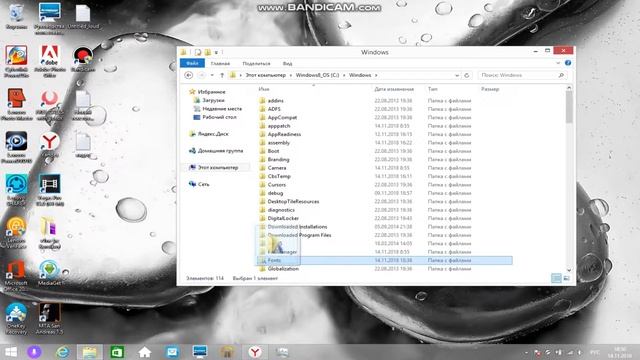Select Яндекс.Диск in navigation pane
640x360 pixels.
(x=213, y=134)
